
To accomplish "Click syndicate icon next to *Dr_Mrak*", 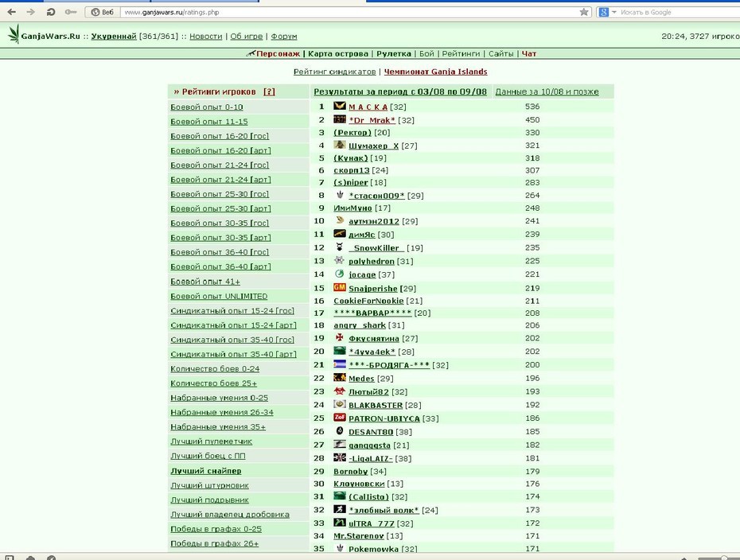I will point(340,119).
